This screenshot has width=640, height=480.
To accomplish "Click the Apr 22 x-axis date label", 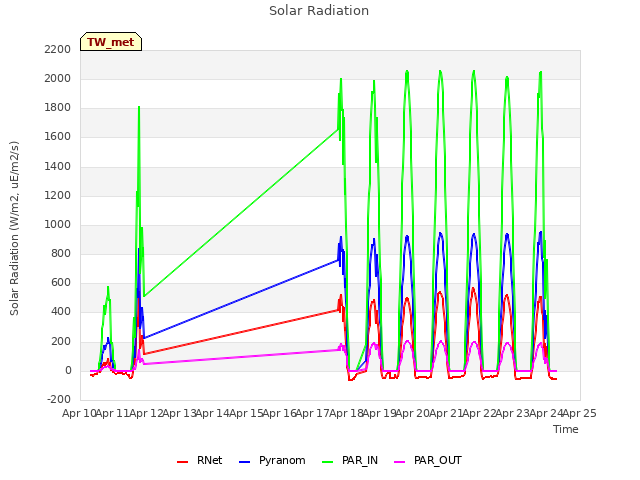I will tap(479, 413).
